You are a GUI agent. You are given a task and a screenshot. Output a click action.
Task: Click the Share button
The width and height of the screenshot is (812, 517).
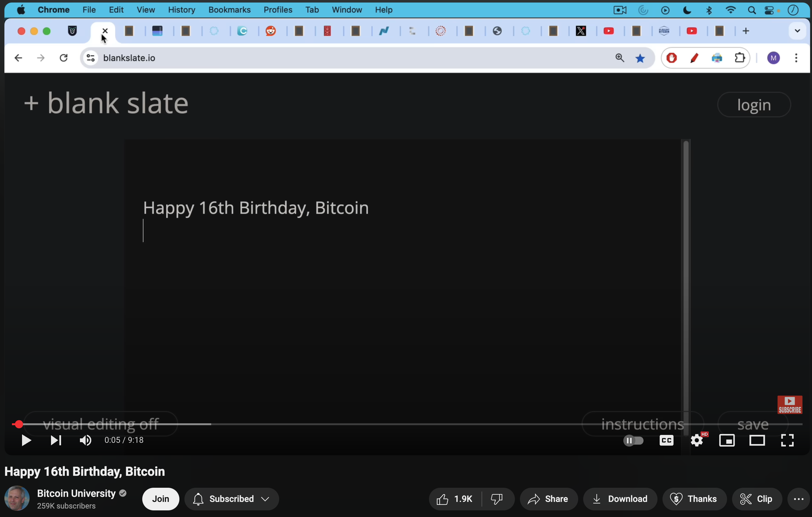(x=548, y=499)
